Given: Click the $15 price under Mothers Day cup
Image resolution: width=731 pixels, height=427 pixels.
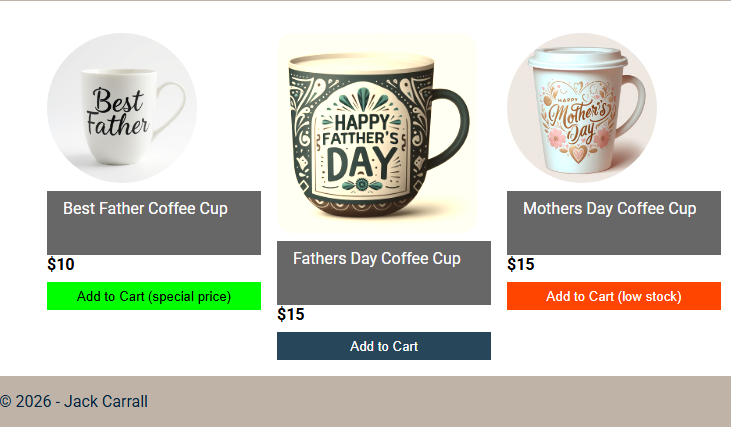Looking at the screenshot, I should coord(521,265).
